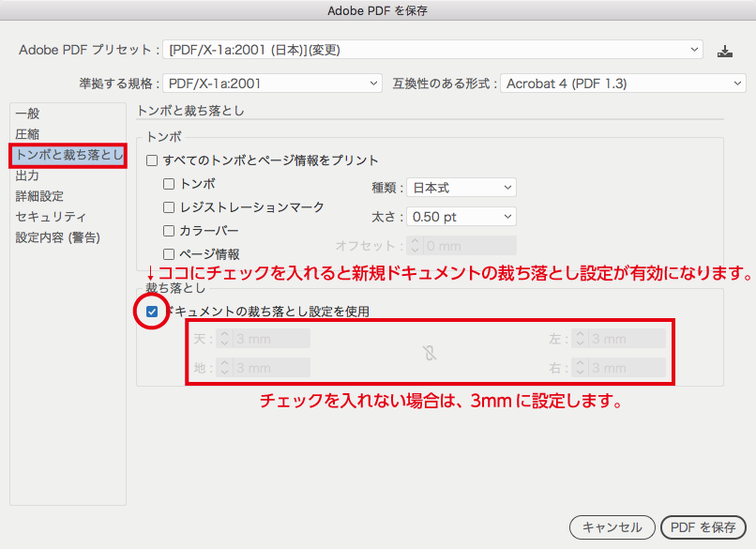Check the トンボ trim marks checkbox
The width and height of the screenshot is (756, 549).
coord(169,184)
